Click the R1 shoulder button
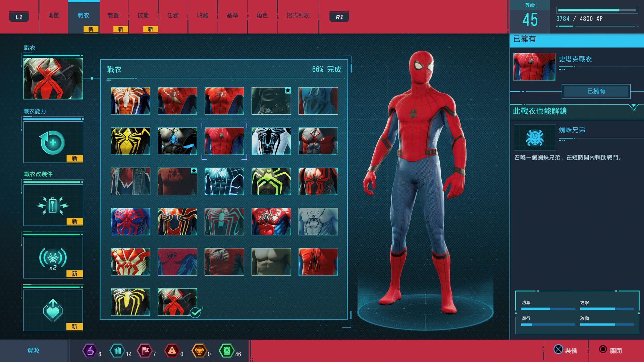The image size is (644, 362). pos(339,17)
